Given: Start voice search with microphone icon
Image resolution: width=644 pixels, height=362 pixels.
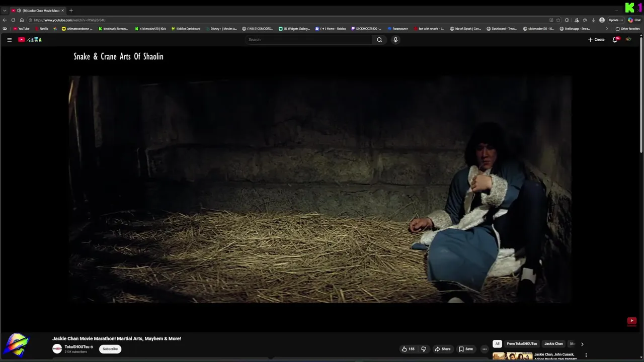Looking at the screenshot, I should (395, 40).
